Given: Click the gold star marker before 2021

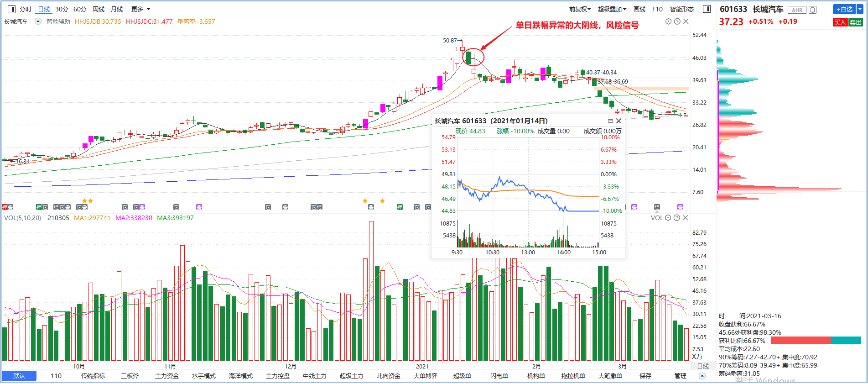Looking at the screenshot, I should pyautogui.click(x=382, y=201).
